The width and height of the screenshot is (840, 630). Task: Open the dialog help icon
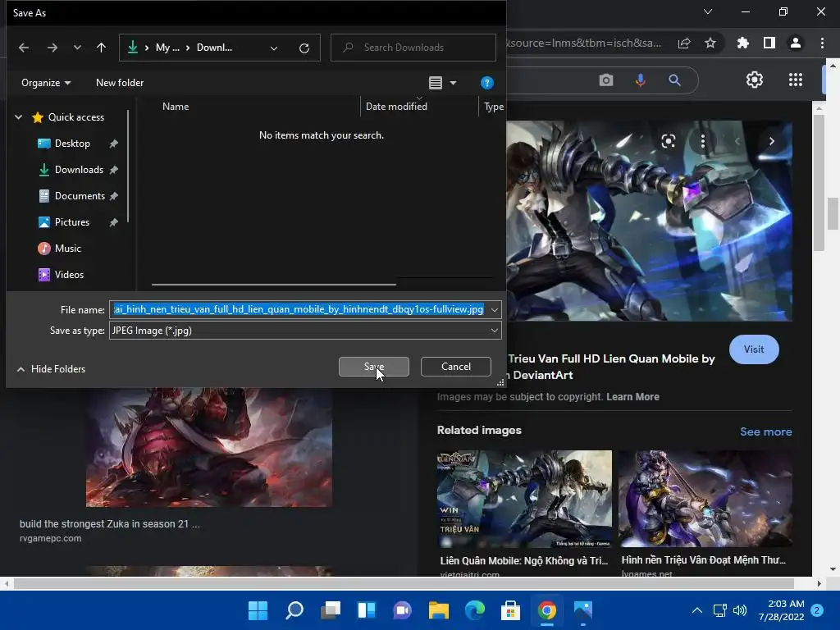coord(487,83)
